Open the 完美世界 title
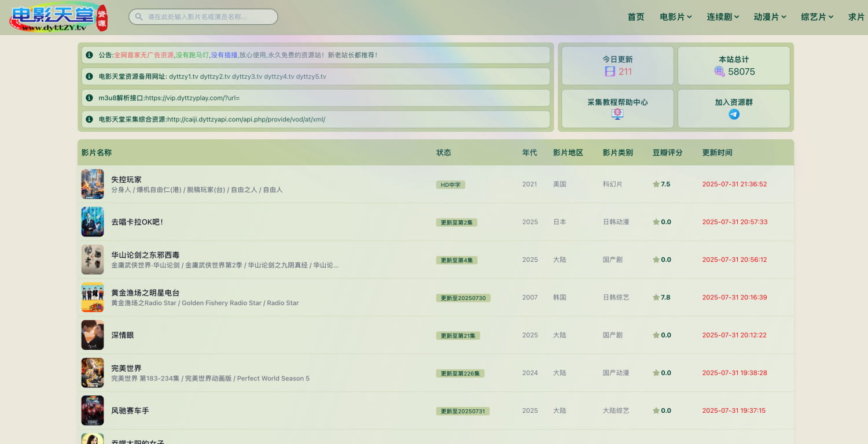 pos(126,368)
